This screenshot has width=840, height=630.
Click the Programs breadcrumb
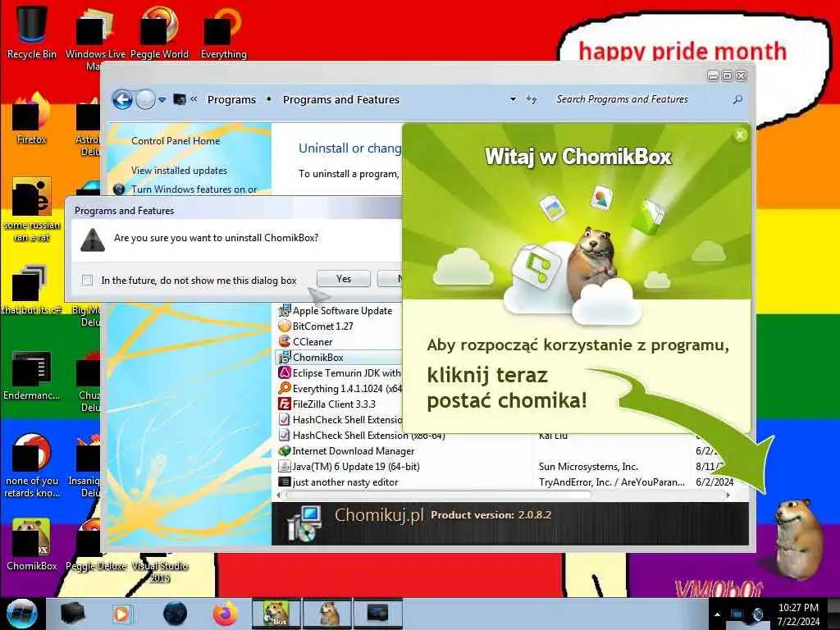click(x=231, y=99)
